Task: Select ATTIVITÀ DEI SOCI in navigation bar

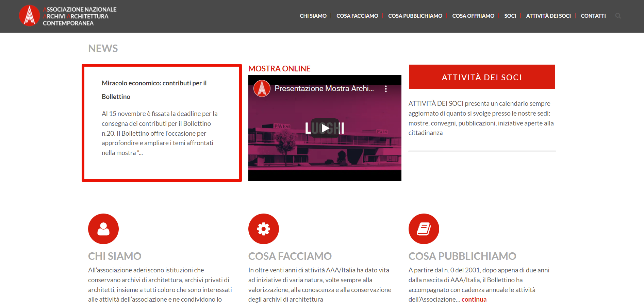Action: [x=548, y=16]
